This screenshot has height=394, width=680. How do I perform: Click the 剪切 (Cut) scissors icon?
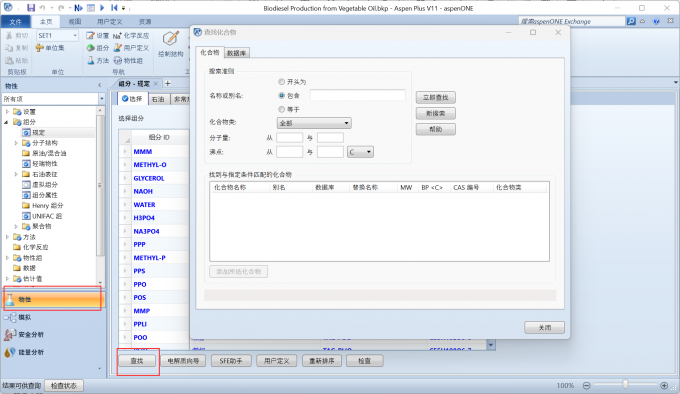(9, 36)
